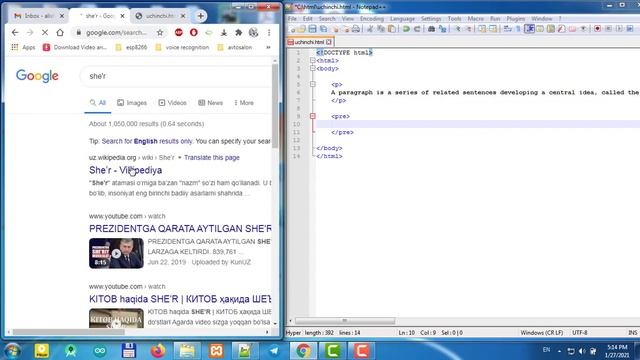Bookmark this page with the star icon
The width and height of the screenshot is (640, 360).
160,32
